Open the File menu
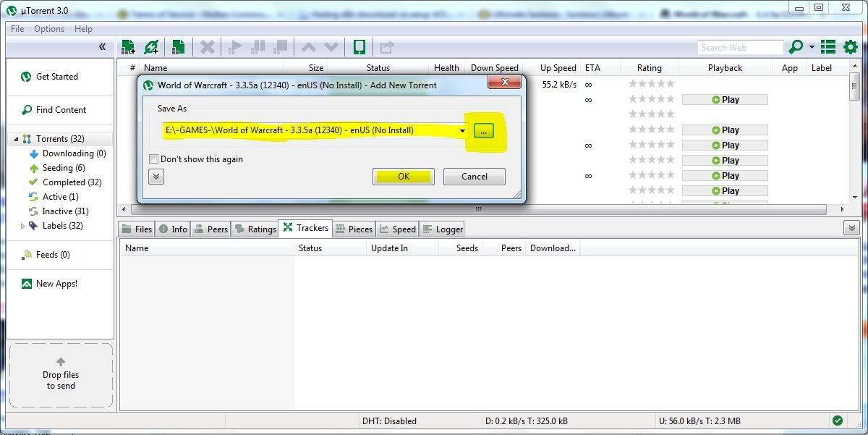868x435 pixels. click(17, 29)
